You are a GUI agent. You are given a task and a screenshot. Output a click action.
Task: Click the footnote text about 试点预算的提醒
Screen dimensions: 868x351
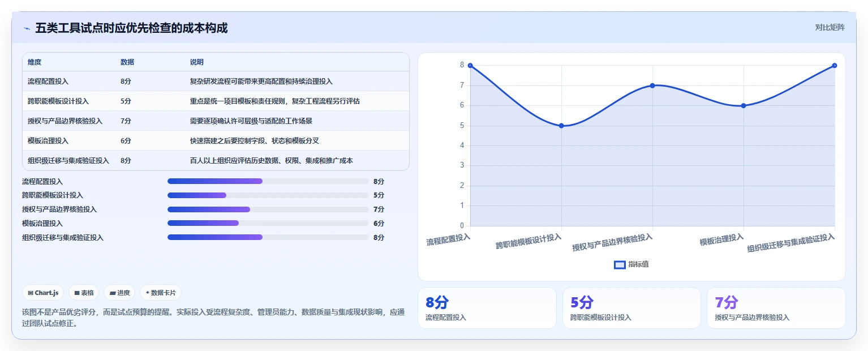pyautogui.click(x=213, y=318)
